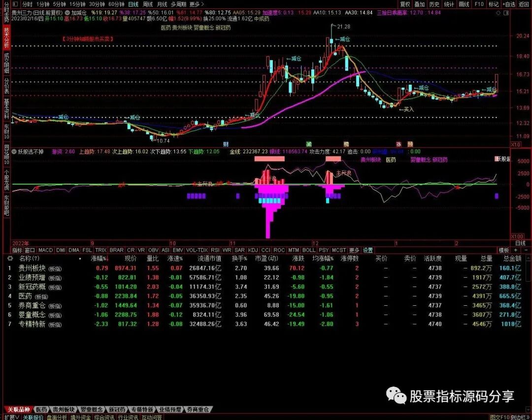The image size is (532, 420).
Task: Open 医药 bottom sector tab
Action: click(42, 410)
